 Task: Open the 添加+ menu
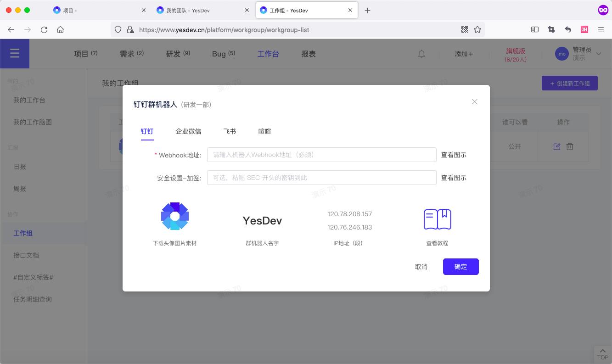pos(464,54)
